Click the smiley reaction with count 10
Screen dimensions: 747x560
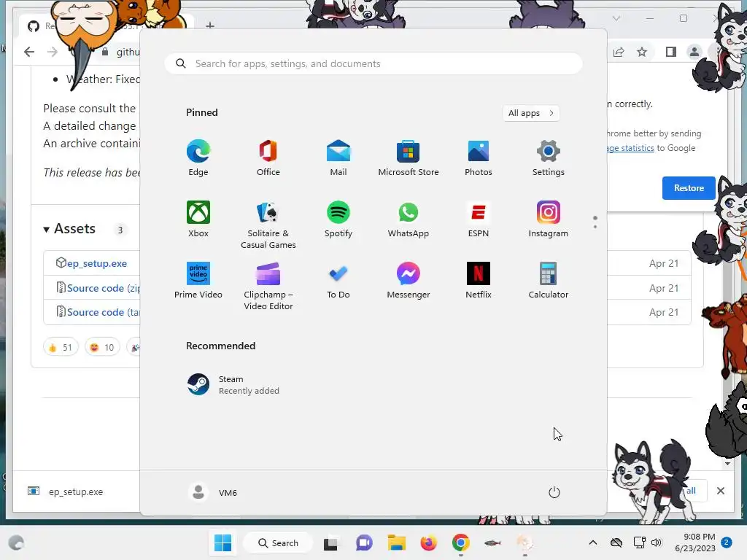pyautogui.click(x=102, y=347)
